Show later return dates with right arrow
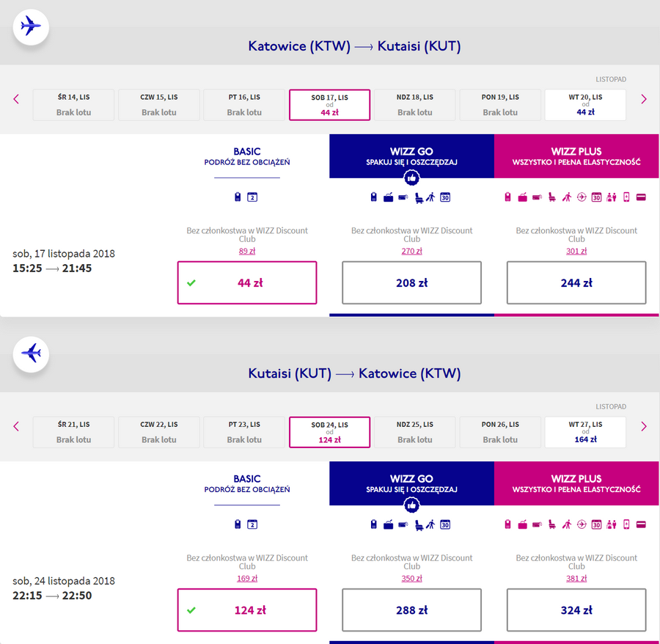Image resolution: width=660 pixels, height=644 pixels. (644, 426)
